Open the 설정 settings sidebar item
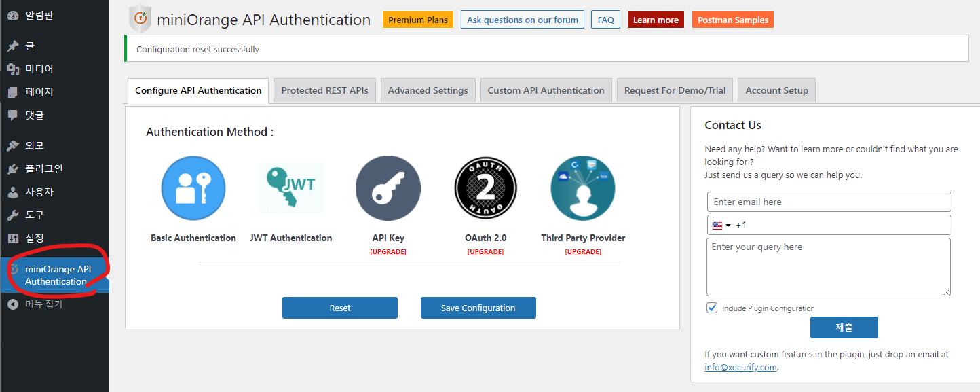Screen dimensions: 980x392 point(54,238)
